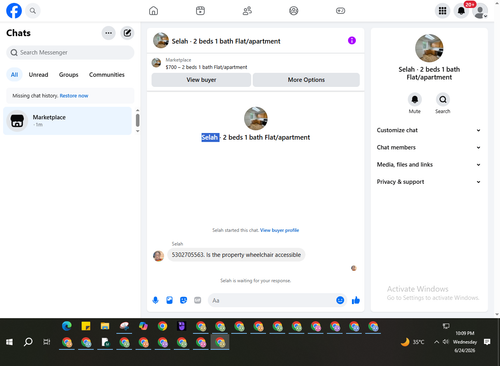Search in conversation with magnifier icon
Viewport: 500px width, 366px height.
[443, 99]
